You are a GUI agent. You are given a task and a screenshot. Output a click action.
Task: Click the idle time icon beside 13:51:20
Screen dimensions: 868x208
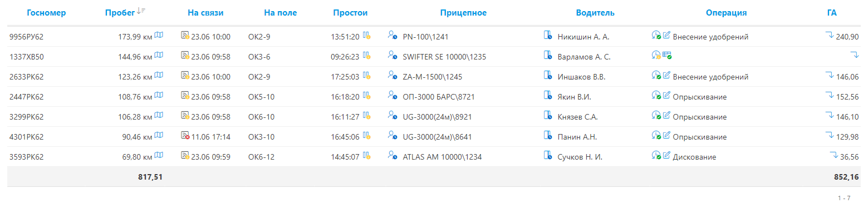pos(367,36)
